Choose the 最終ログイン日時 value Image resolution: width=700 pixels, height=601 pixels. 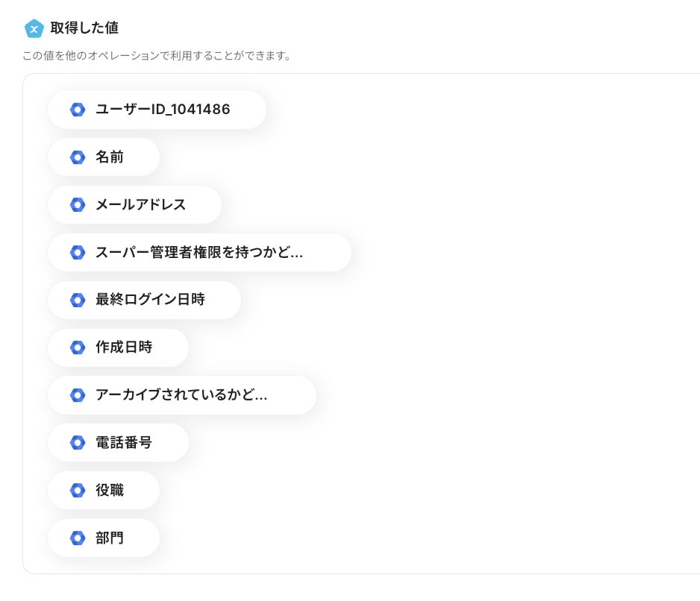pyautogui.click(x=150, y=300)
